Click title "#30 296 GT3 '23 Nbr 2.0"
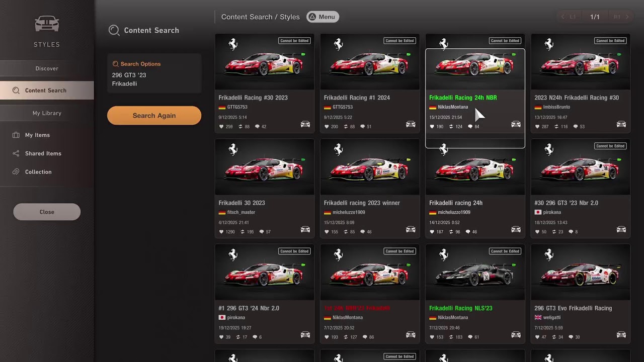Viewport: 644px width, 362px height. (566, 203)
